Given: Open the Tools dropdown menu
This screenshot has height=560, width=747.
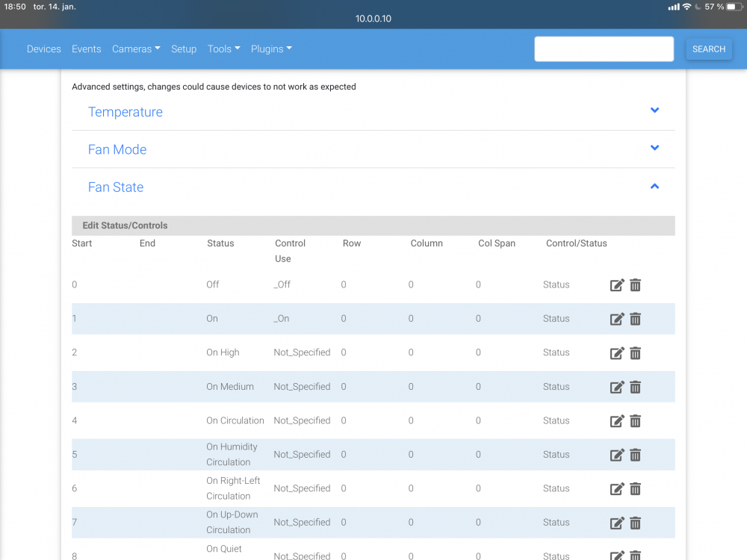Looking at the screenshot, I should [223, 49].
